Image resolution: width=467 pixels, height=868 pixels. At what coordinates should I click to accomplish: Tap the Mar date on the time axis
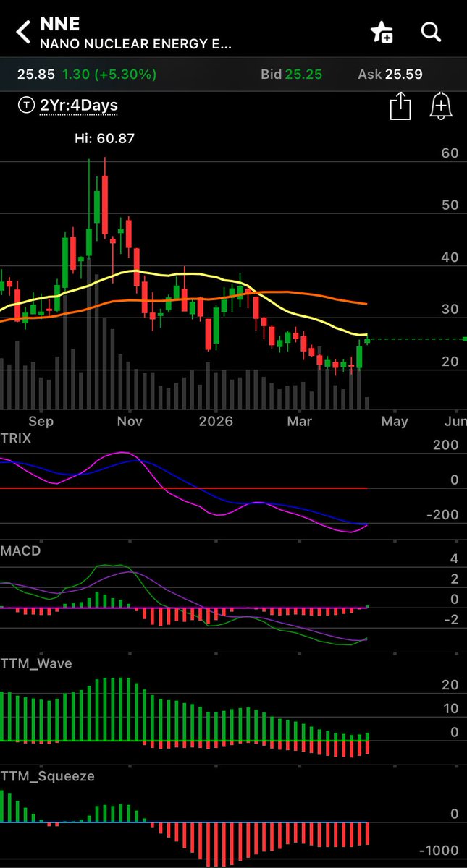point(300,421)
